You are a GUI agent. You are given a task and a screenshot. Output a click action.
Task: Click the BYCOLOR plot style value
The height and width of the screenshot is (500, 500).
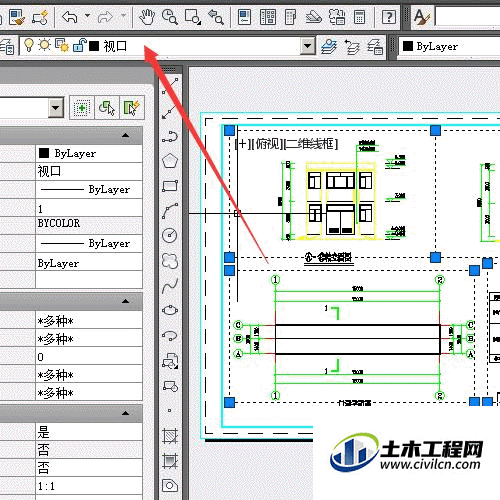coord(89,225)
